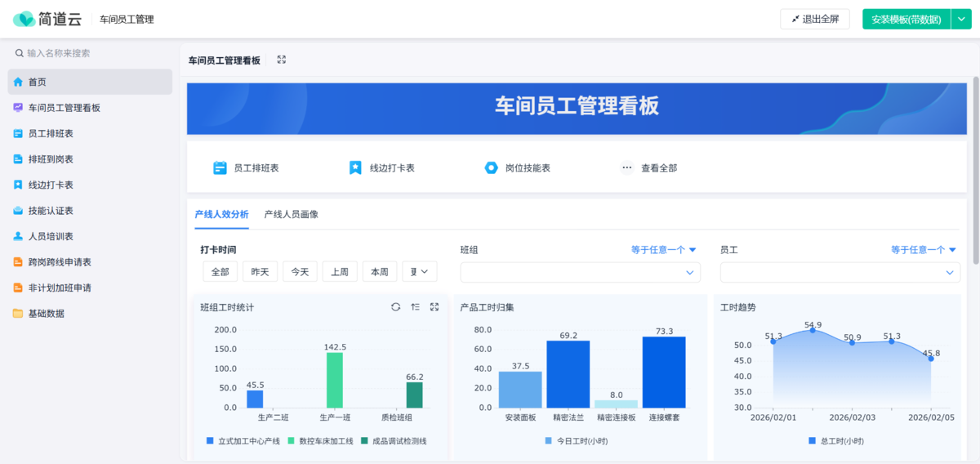Switch to 产线人员画像 tab
980x464 pixels.
(x=291, y=214)
